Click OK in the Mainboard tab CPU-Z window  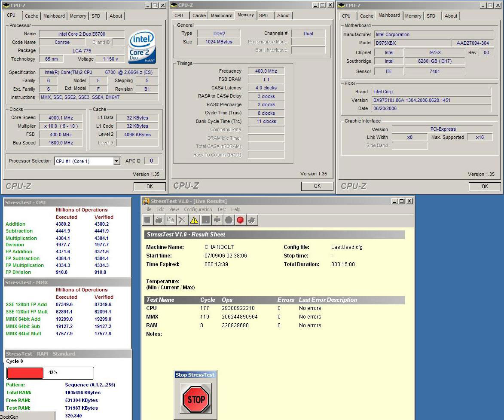pyautogui.click(x=485, y=187)
